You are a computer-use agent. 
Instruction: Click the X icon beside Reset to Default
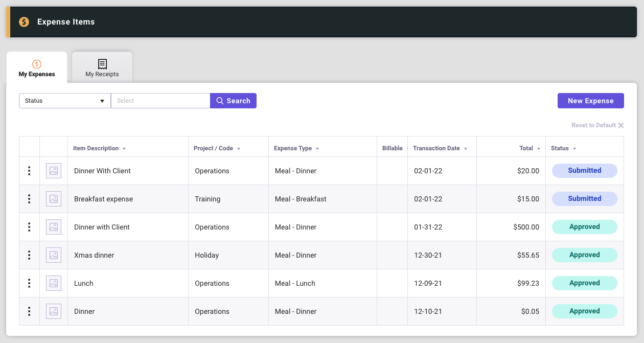(621, 126)
